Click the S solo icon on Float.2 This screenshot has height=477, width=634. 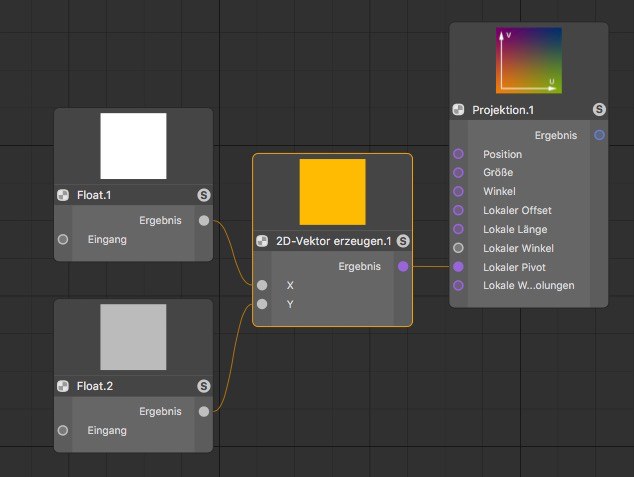tap(204, 386)
